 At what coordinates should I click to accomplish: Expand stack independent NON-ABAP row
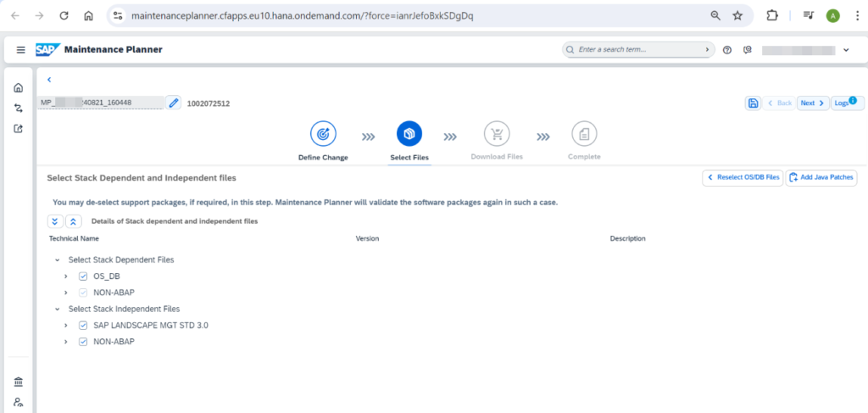tap(66, 342)
